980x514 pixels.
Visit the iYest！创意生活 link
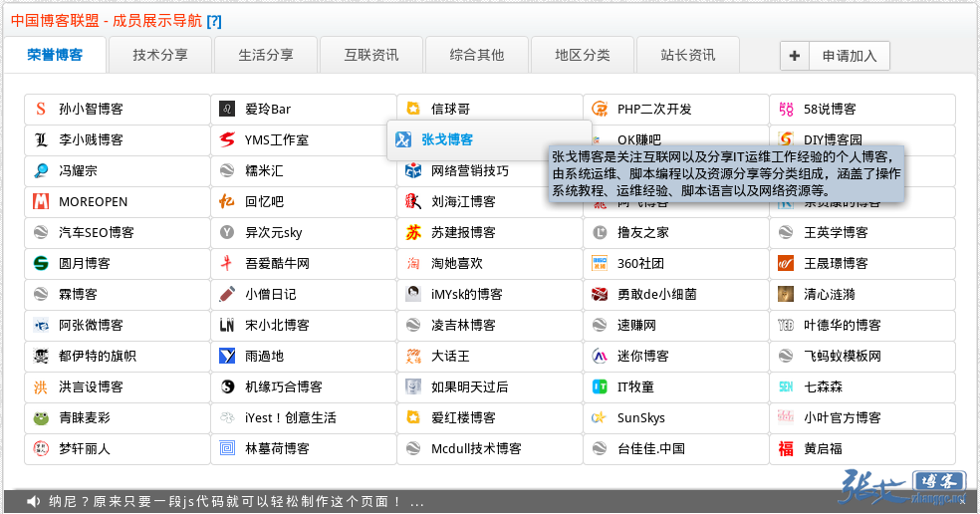(291, 417)
